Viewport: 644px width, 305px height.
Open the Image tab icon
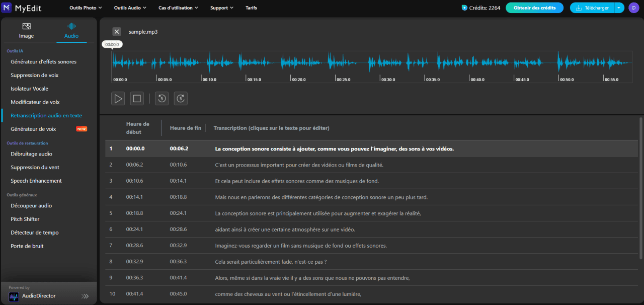[x=27, y=26]
